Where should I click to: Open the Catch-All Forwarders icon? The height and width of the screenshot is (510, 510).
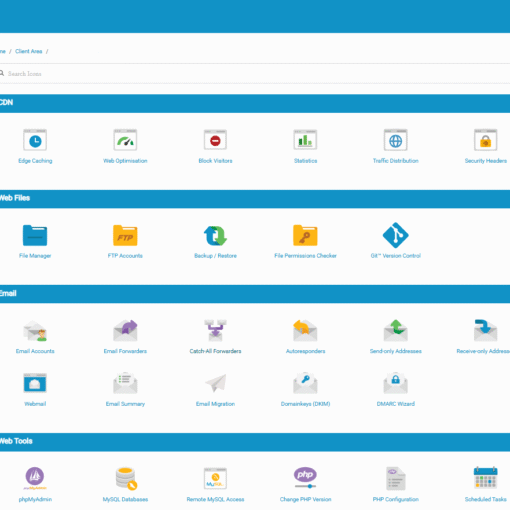[x=215, y=331]
